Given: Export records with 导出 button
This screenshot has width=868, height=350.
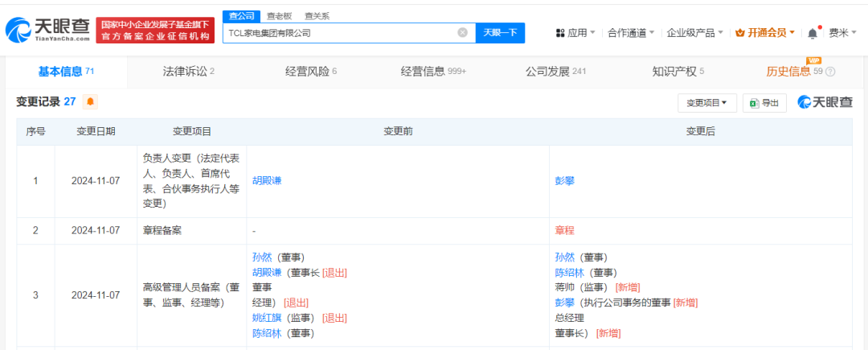Looking at the screenshot, I should click(x=764, y=103).
